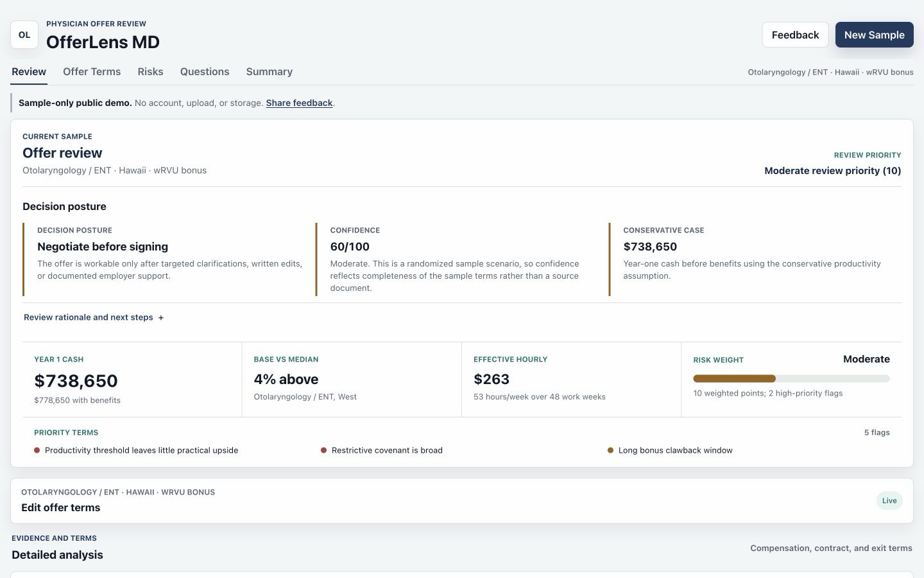Click the Risk Weight progress bar
This screenshot has height=578, width=924.
pos(791,378)
